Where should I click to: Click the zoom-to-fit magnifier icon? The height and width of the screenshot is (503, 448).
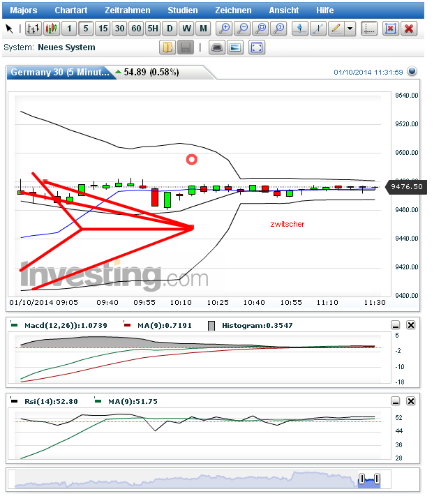tap(261, 29)
